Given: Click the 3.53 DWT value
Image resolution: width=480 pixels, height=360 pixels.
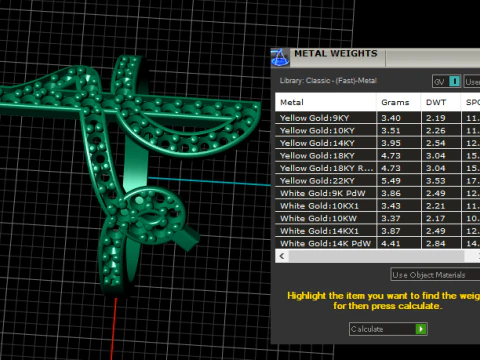Looking at the screenshot, I should tap(436, 181).
